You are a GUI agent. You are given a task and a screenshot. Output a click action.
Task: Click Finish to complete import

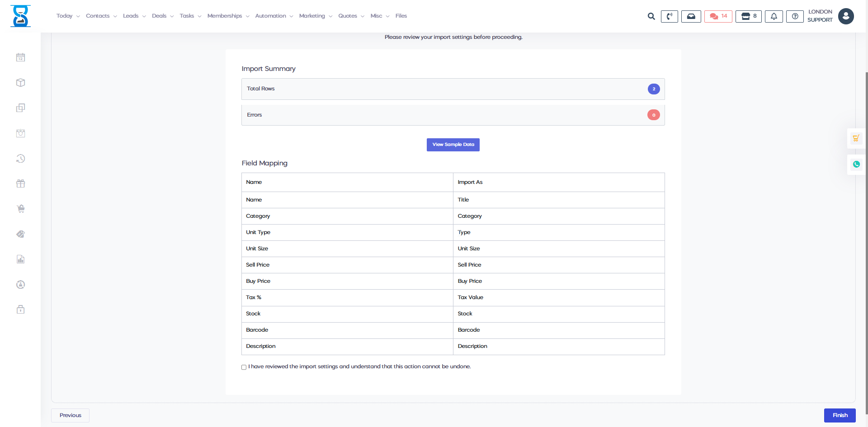click(x=840, y=415)
